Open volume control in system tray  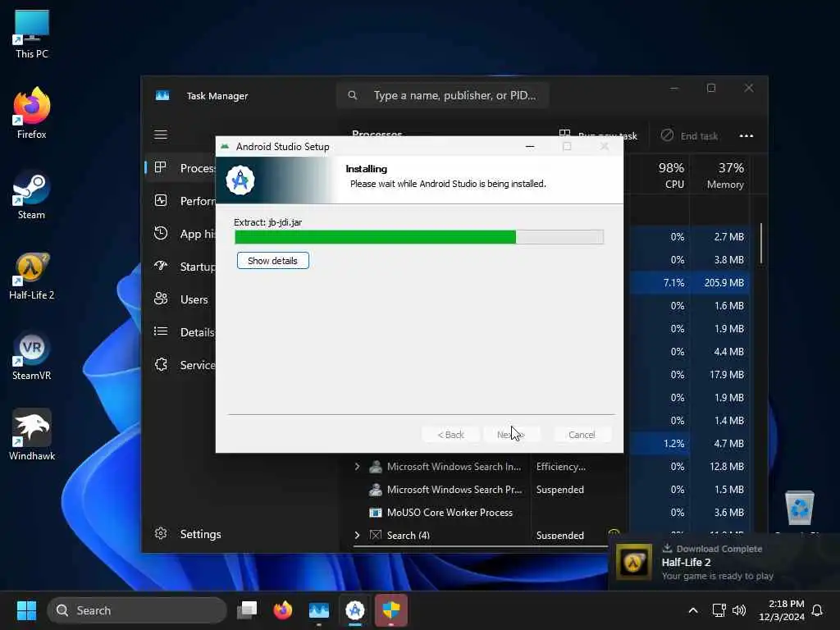(739, 610)
